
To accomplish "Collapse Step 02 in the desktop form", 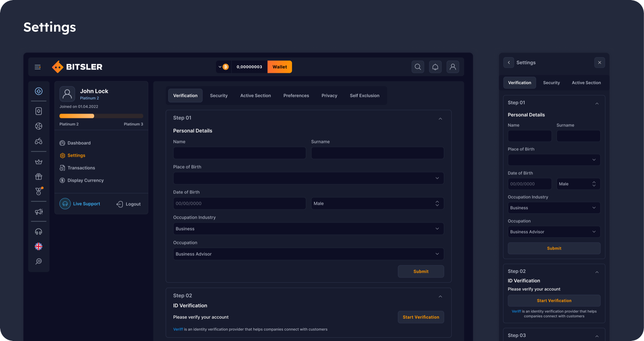I will [x=440, y=296].
